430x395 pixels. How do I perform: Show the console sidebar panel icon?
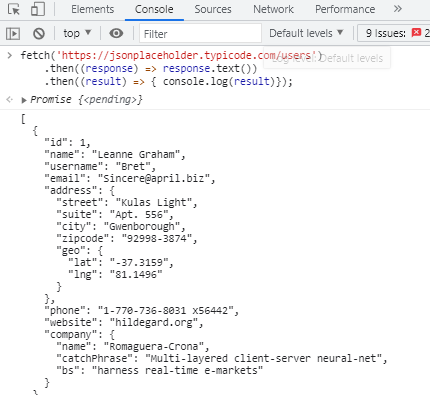pyautogui.click(x=13, y=33)
